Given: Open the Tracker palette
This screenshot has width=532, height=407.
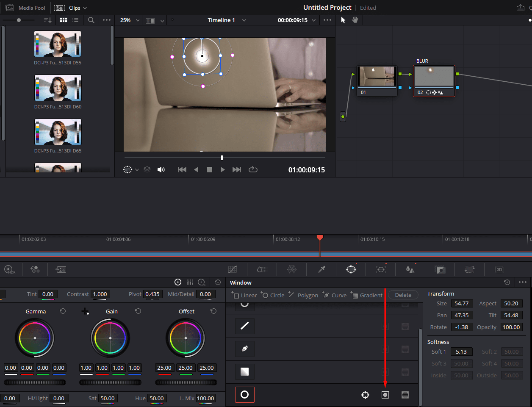Looking at the screenshot, I should pos(381,269).
